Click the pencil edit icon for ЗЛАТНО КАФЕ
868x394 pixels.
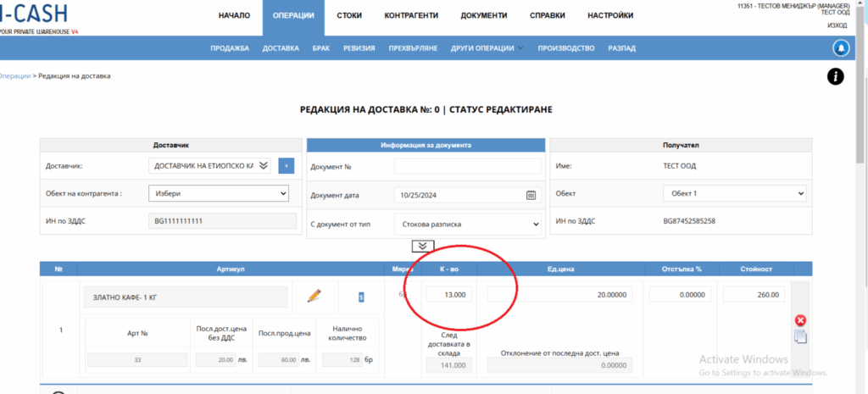point(314,296)
